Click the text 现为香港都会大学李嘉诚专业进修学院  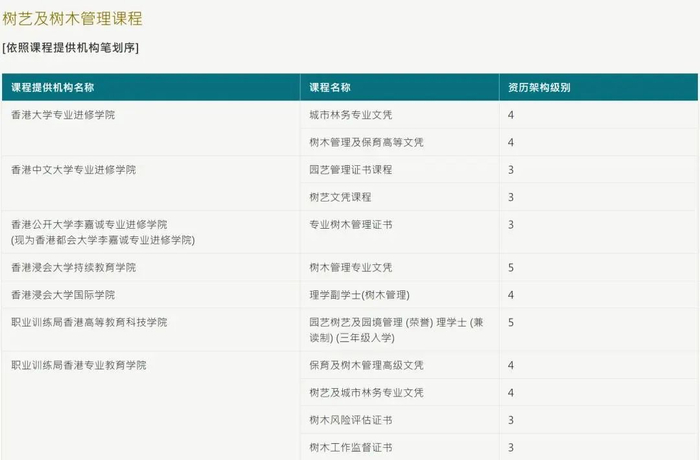click(103, 240)
